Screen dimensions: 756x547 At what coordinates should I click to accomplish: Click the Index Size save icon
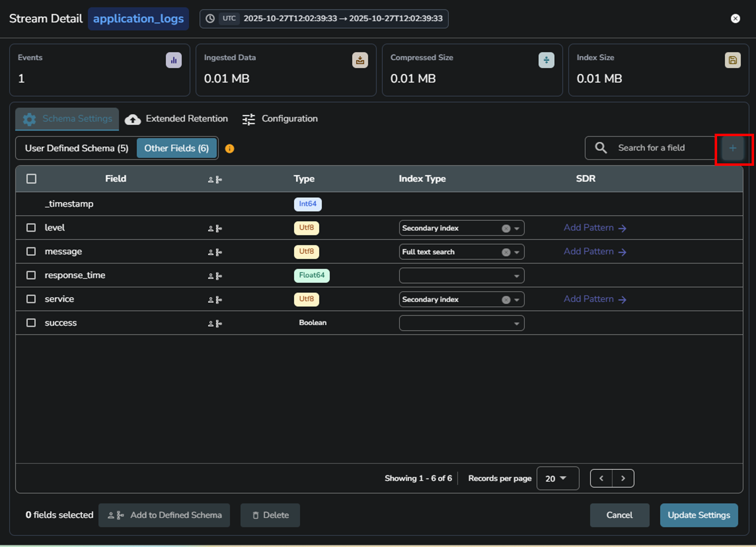click(733, 60)
